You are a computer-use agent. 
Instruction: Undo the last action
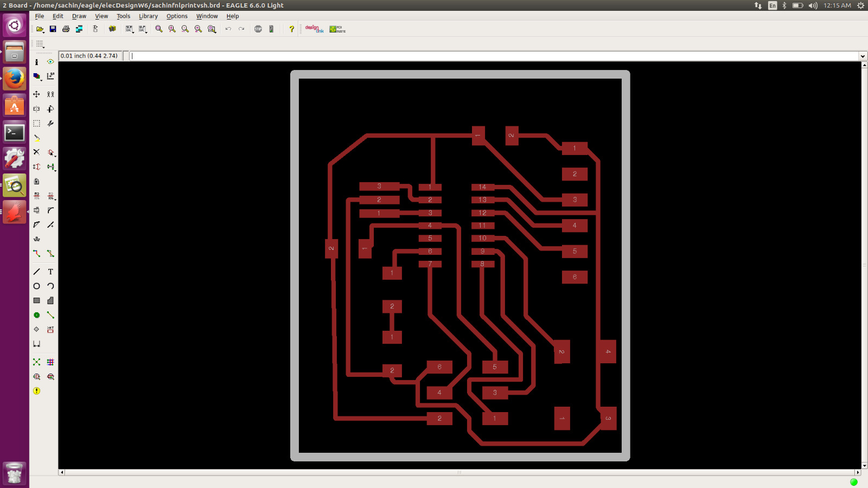pyautogui.click(x=228, y=29)
